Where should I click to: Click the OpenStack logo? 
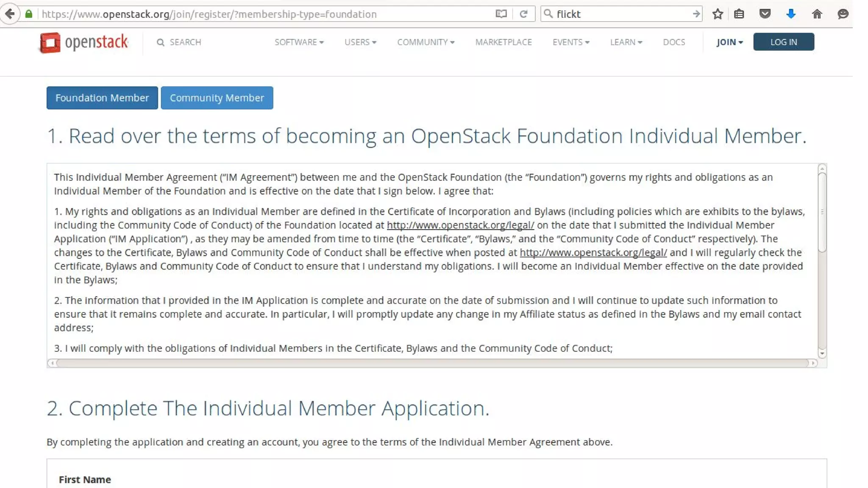84,42
